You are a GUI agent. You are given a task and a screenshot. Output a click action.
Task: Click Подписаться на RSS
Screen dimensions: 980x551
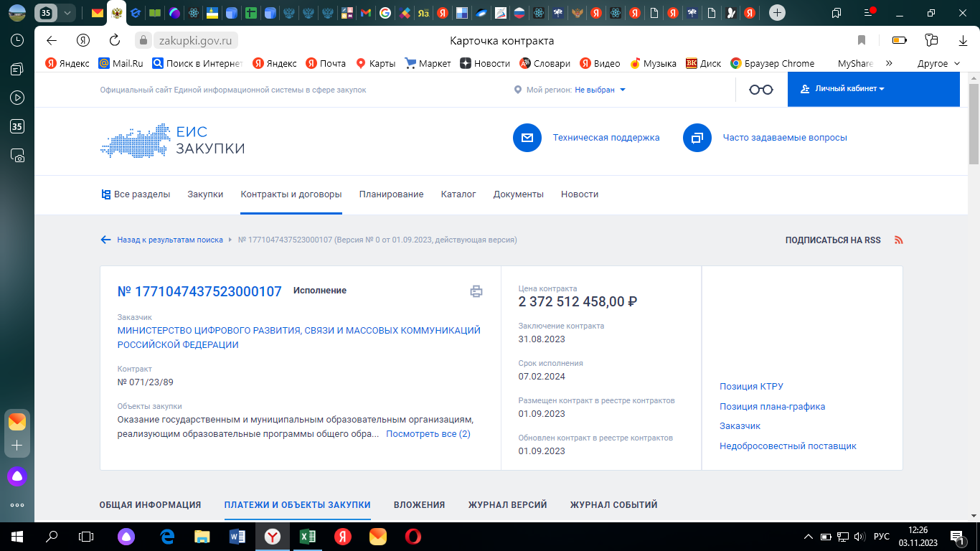pyautogui.click(x=833, y=240)
